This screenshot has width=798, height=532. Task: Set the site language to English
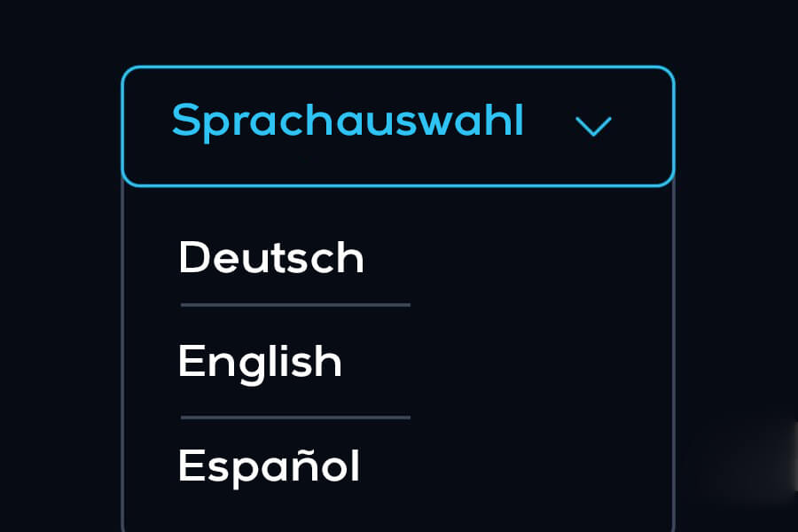(x=260, y=362)
